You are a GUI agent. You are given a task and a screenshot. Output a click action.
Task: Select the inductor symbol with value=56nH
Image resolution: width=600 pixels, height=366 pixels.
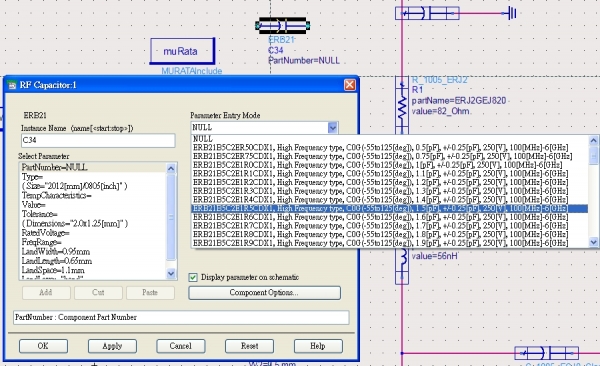(x=402, y=266)
